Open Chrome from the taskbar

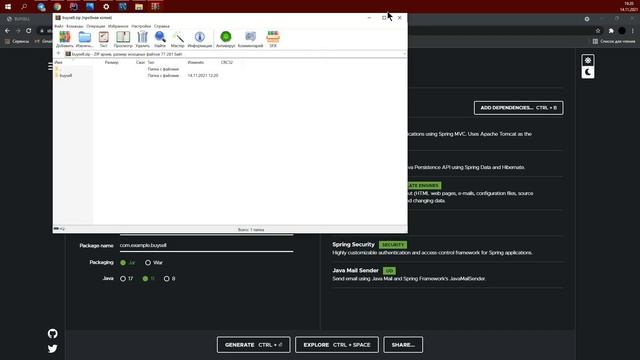[57, 7]
